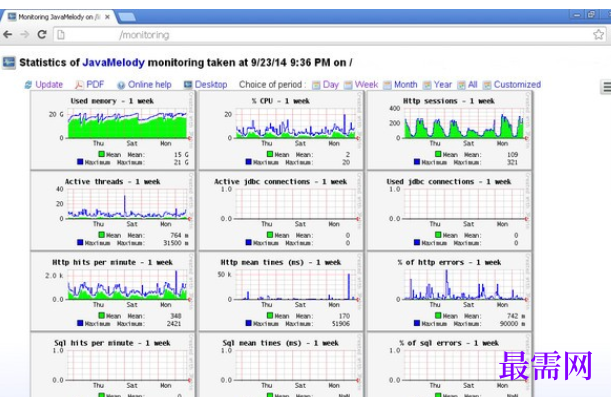Open the Active jdbc connections graph
This screenshot has height=397, width=611.
281,211
